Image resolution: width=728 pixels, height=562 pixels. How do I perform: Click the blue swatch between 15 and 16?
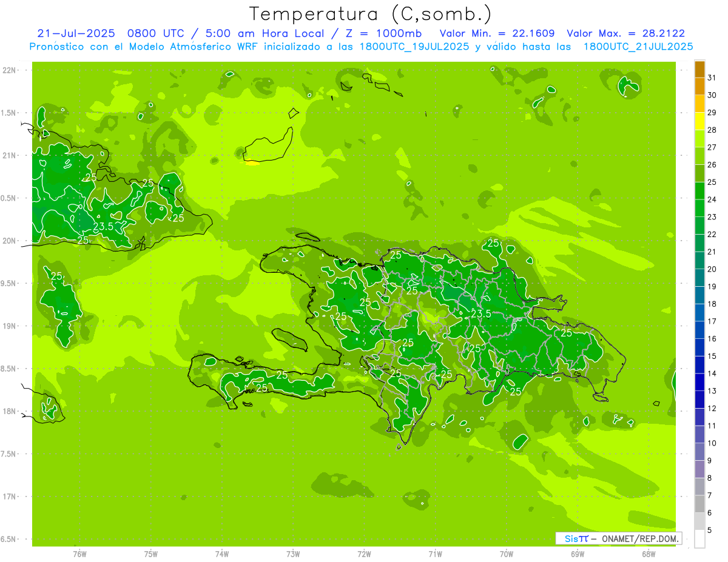point(699,347)
